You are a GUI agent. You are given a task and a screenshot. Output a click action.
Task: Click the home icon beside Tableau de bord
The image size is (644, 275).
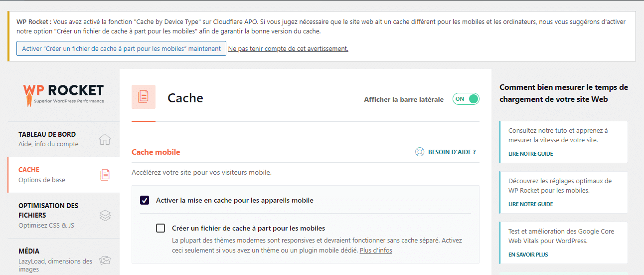click(105, 139)
